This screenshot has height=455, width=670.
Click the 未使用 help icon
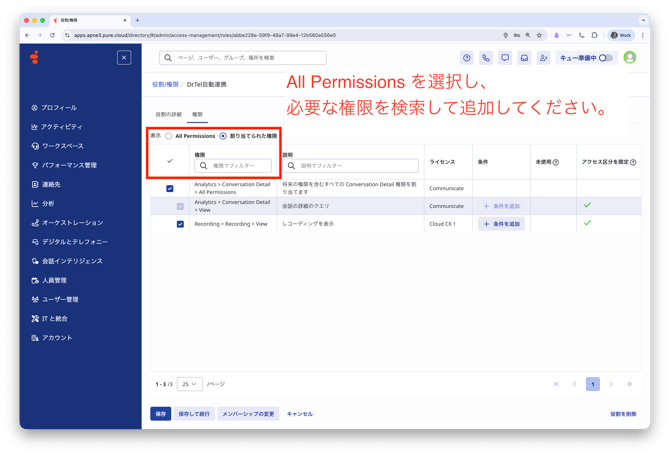[x=556, y=162]
